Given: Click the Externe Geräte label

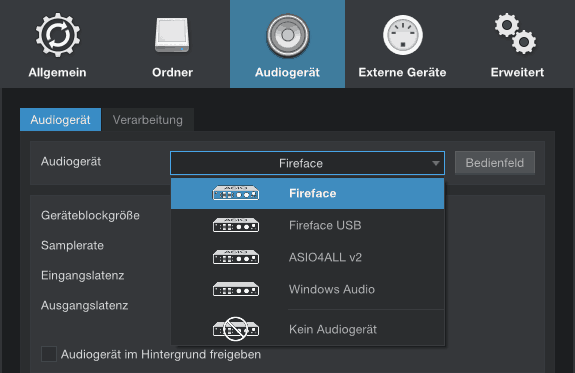Looking at the screenshot, I should click(402, 72).
